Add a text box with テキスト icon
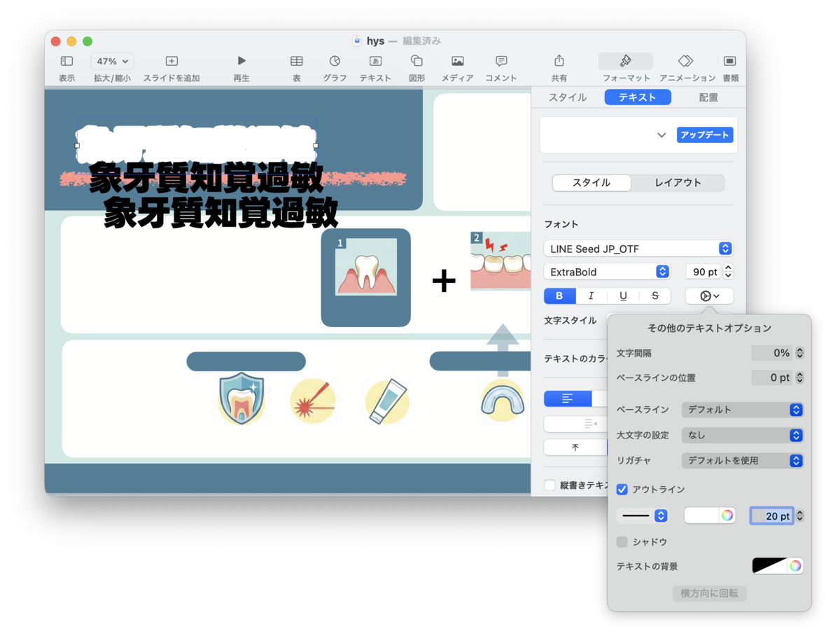 point(375,62)
